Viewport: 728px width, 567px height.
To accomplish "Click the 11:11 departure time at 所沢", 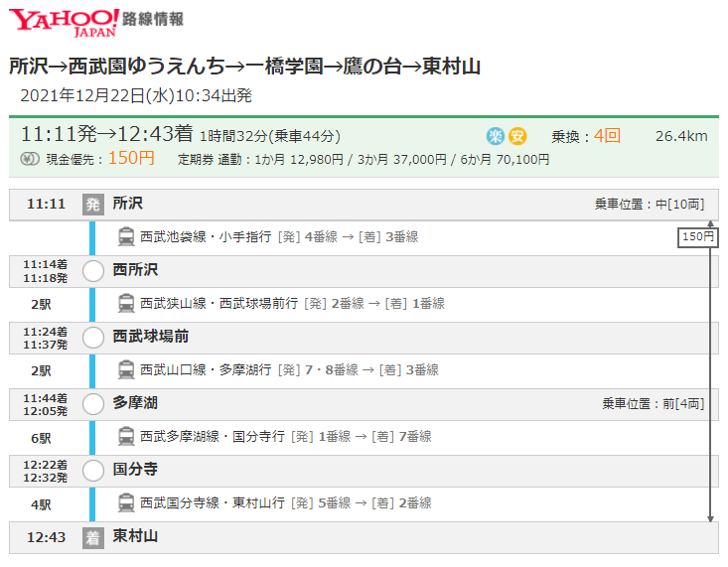I will (46, 205).
